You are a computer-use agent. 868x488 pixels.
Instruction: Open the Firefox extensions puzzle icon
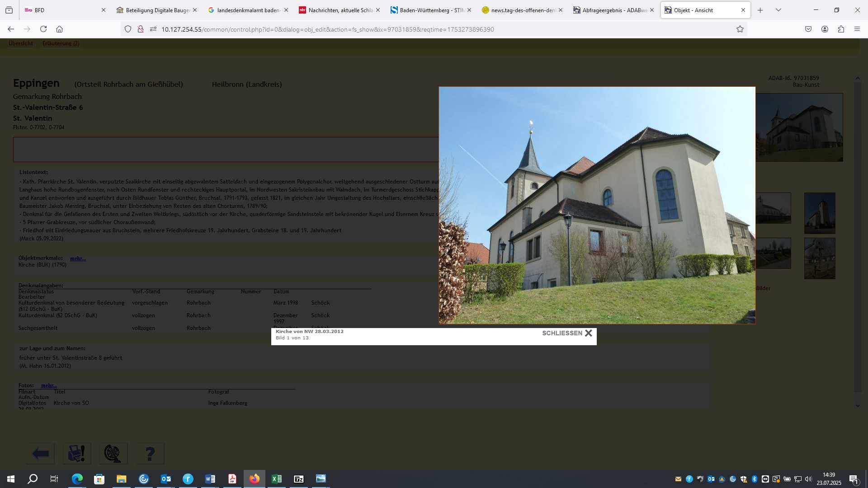tap(841, 29)
